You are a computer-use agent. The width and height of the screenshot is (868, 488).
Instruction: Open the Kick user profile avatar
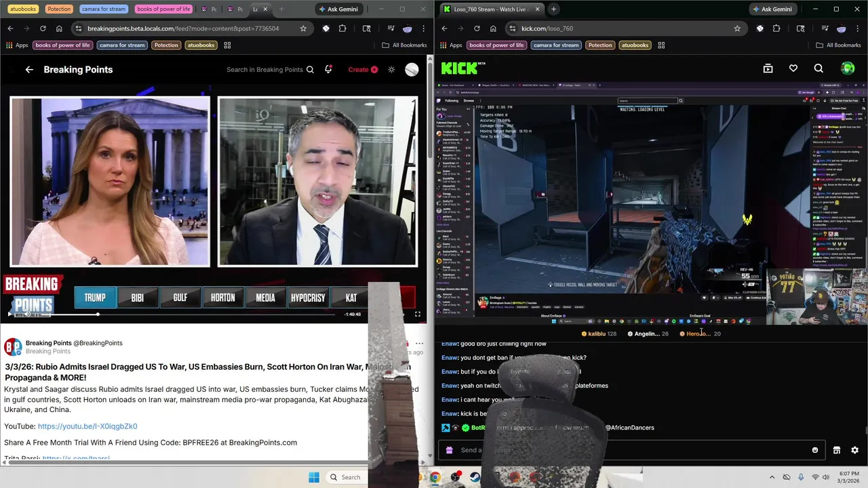(x=848, y=68)
